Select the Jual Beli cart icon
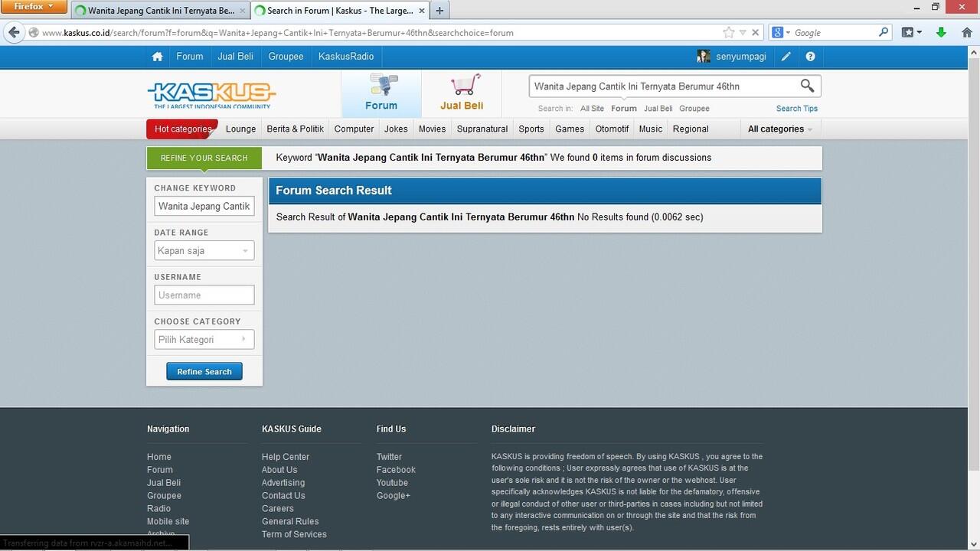This screenshot has height=551, width=980. (462, 93)
